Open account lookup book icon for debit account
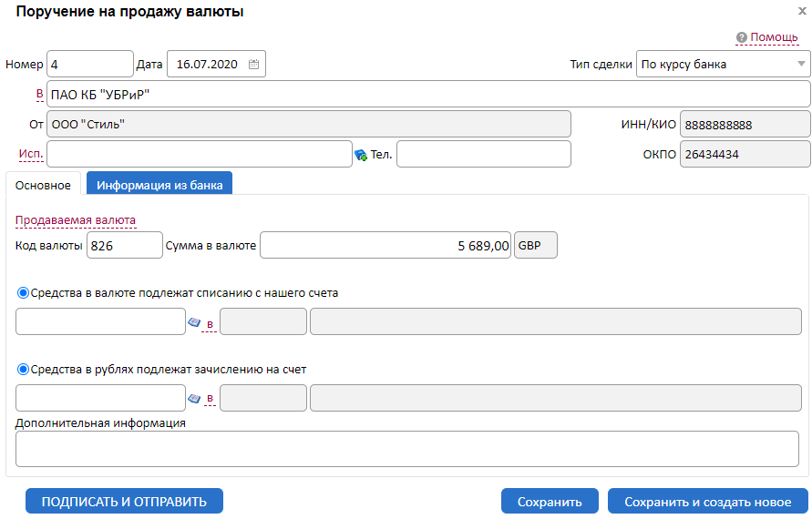 click(x=194, y=321)
